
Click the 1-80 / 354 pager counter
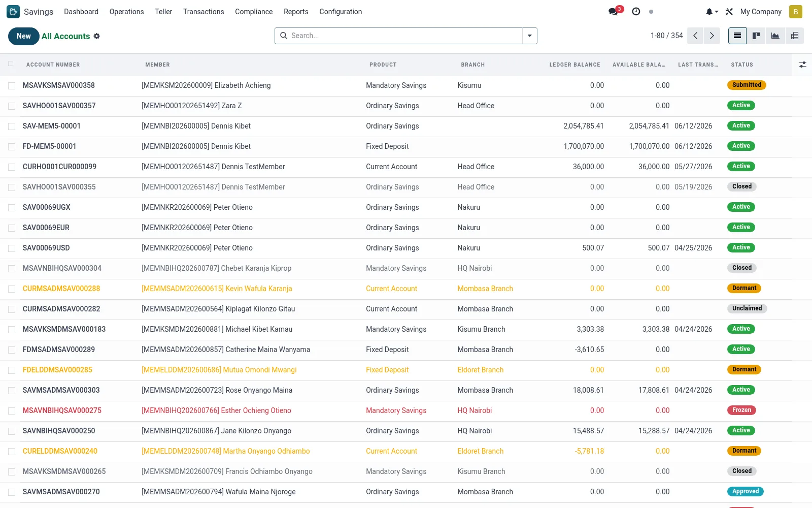point(667,36)
